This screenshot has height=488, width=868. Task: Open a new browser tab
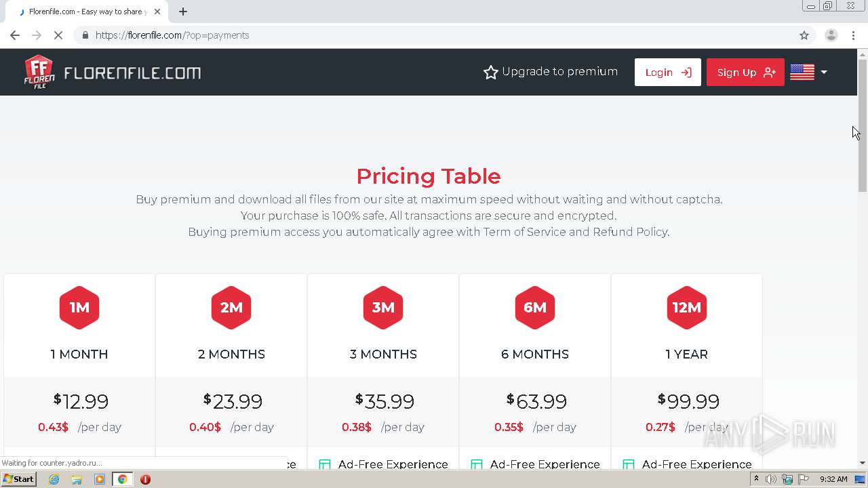coord(183,12)
